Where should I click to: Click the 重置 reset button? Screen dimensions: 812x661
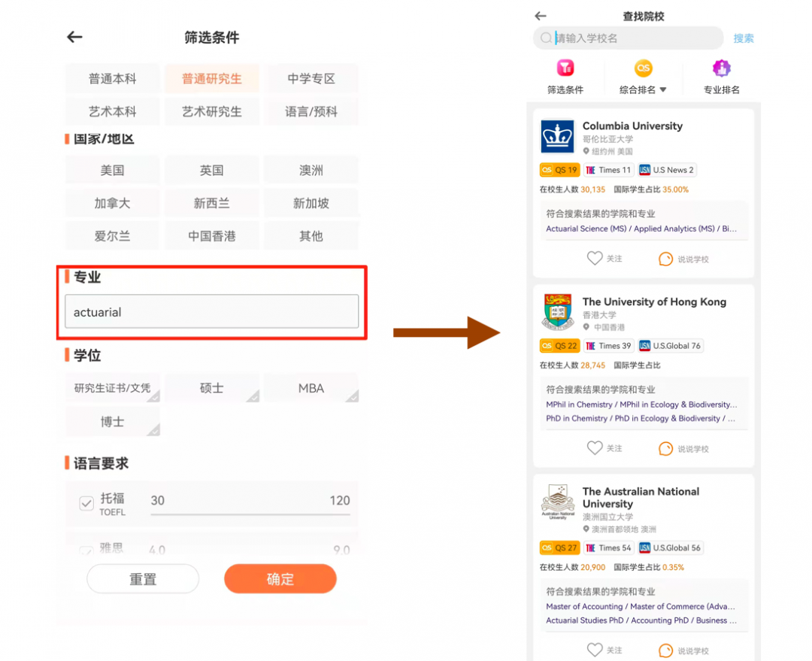(x=143, y=578)
